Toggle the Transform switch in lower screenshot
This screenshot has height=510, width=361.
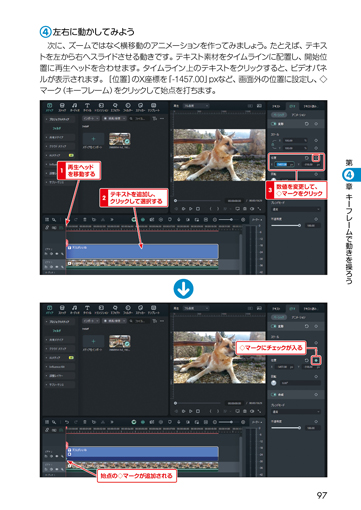pyautogui.click(x=274, y=326)
